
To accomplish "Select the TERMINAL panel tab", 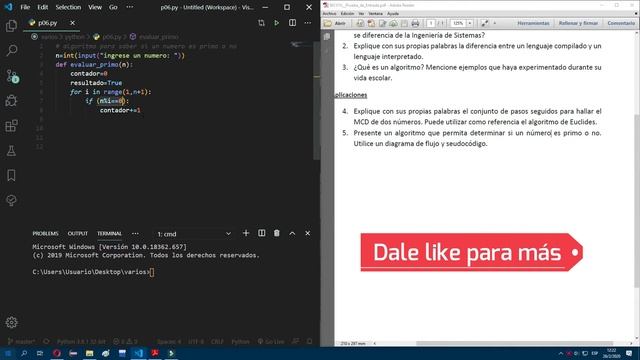I will click(x=109, y=233).
